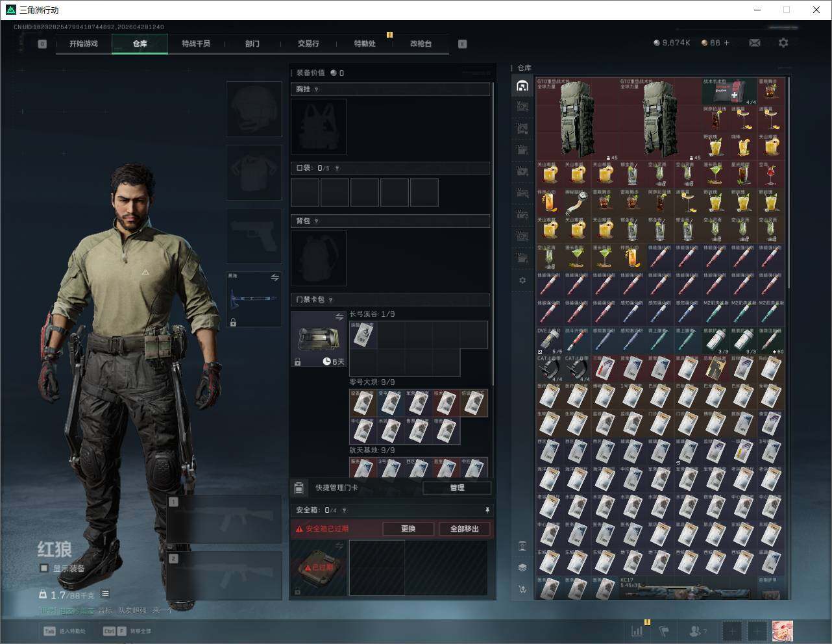Select the keycard pack with 6天 timer

(x=319, y=339)
